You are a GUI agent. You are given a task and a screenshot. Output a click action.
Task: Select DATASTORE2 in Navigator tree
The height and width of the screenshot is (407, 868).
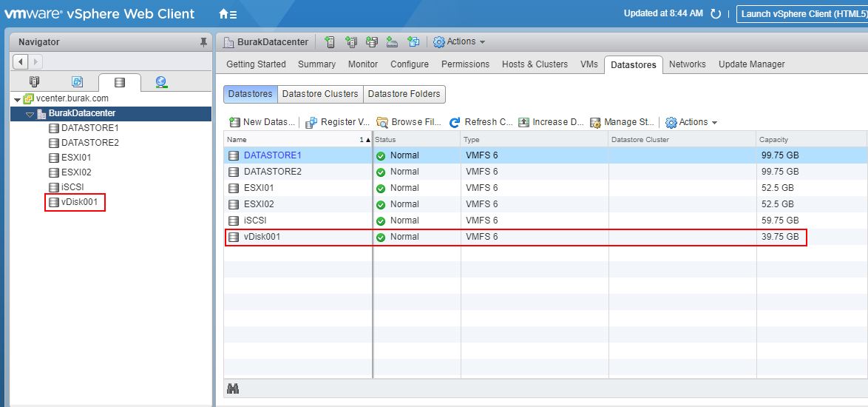(89, 143)
